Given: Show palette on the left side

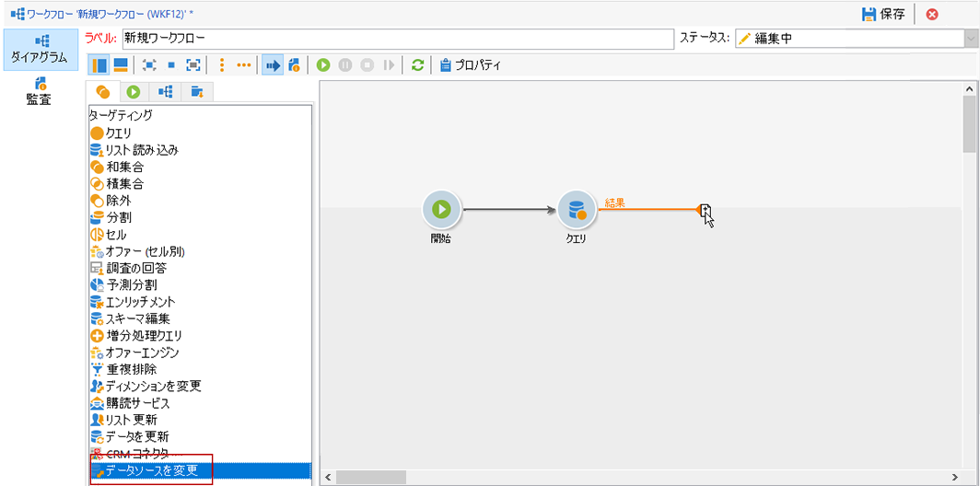Looking at the screenshot, I should coord(100,65).
